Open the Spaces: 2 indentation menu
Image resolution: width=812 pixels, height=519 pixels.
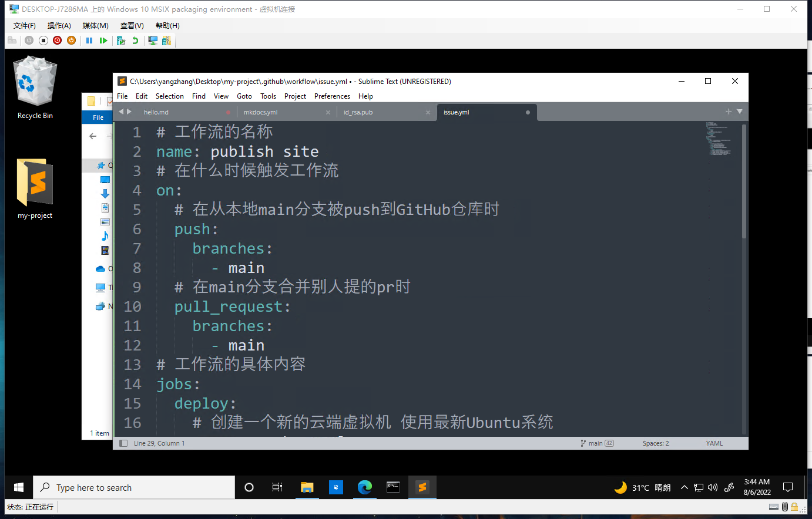pyautogui.click(x=655, y=443)
